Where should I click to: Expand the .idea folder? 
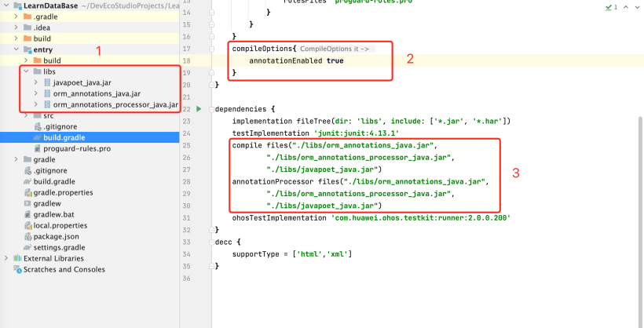point(16,27)
